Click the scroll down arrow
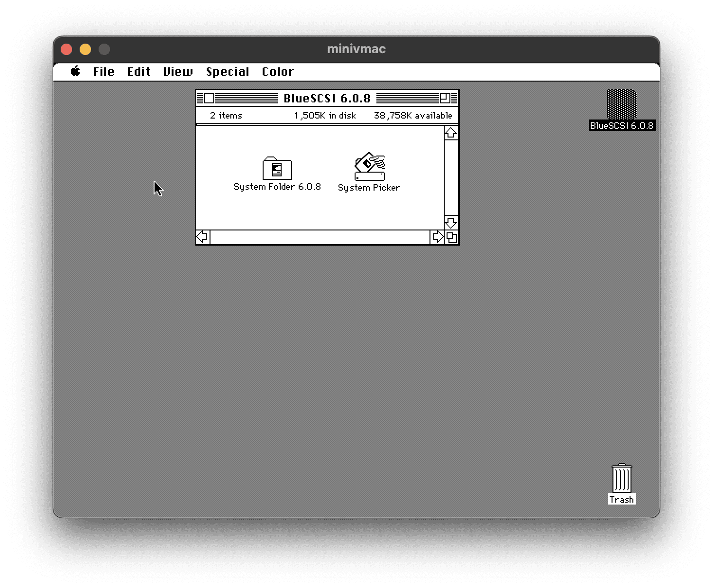This screenshot has height=588, width=713. click(451, 222)
